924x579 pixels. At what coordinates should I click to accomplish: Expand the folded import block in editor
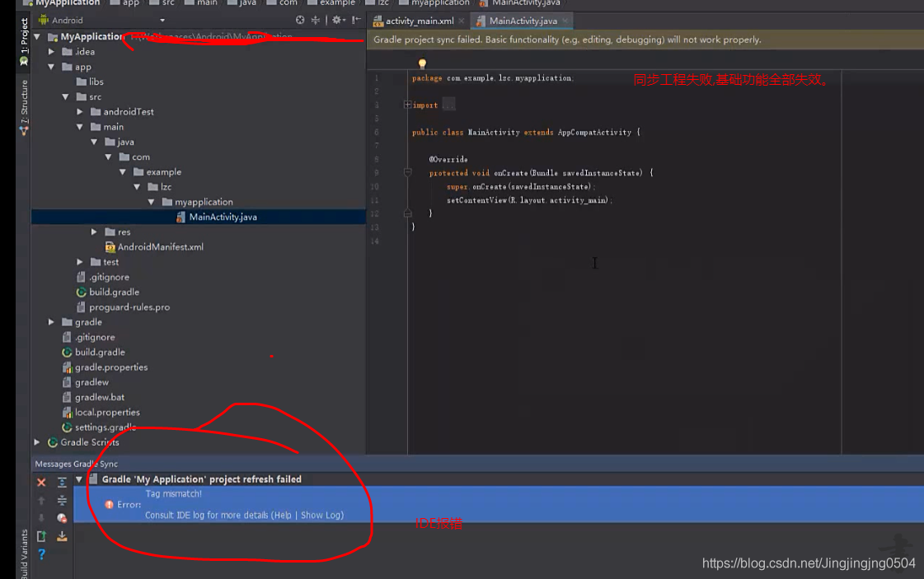(x=407, y=105)
